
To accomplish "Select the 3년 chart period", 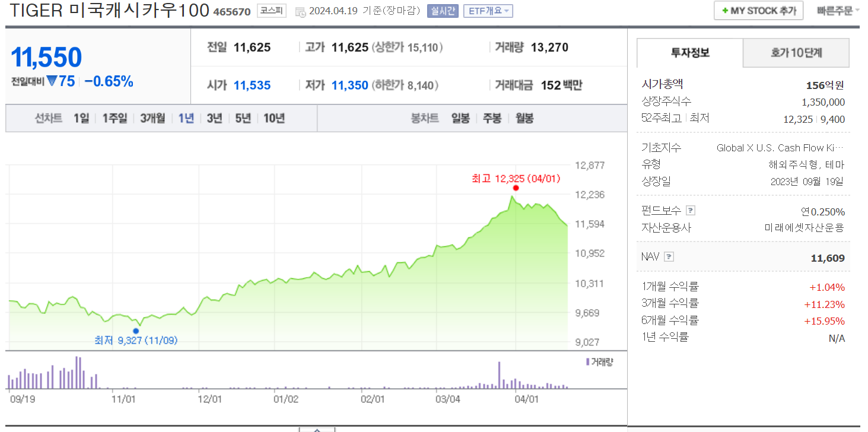I will 215,118.
